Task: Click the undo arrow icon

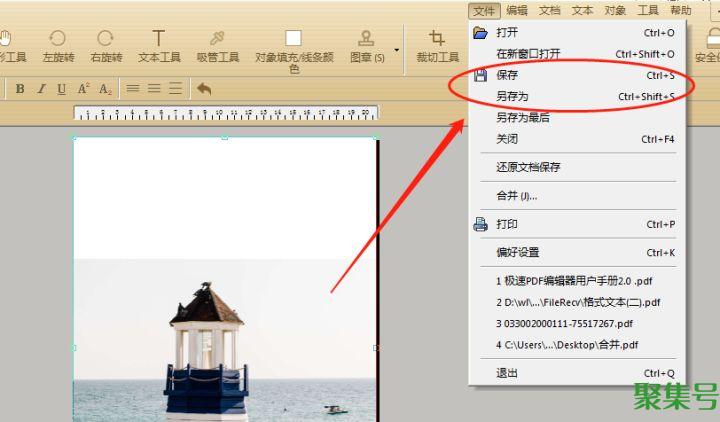Action: [x=204, y=88]
